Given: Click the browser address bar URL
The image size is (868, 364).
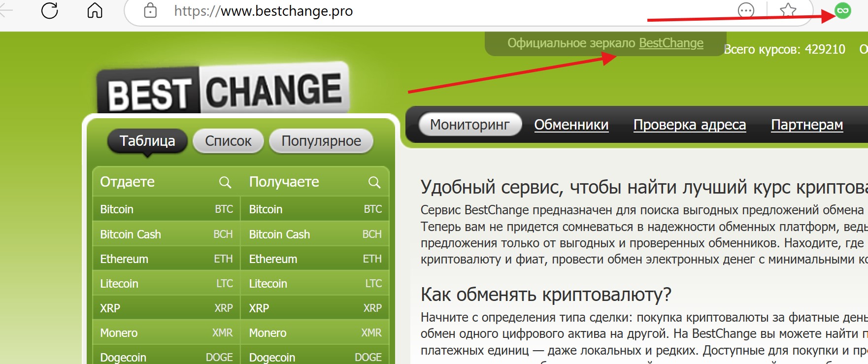Looking at the screenshot, I should pyautogui.click(x=264, y=11).
